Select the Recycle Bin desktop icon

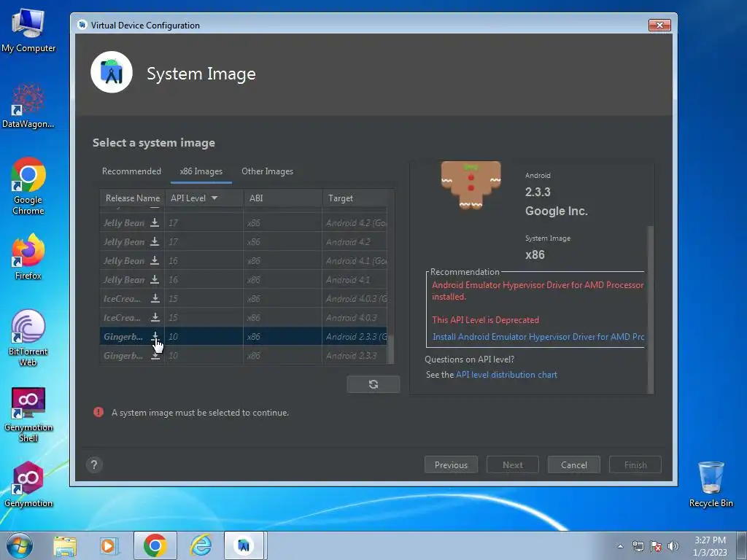pyautogui.click(x=711, y=484)
